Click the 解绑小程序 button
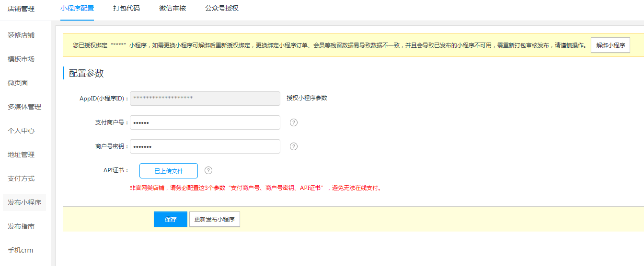Screen dimensions: 644x266 (610, 45)
